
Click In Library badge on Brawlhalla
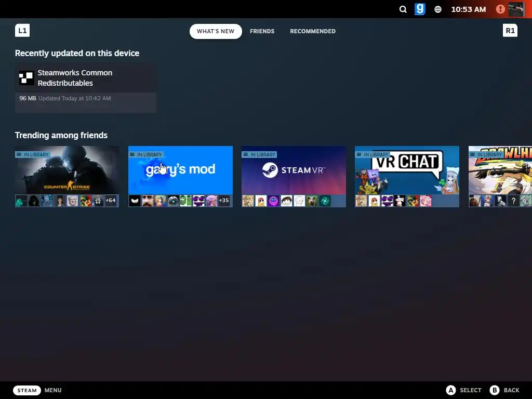(x=486, y=154)
